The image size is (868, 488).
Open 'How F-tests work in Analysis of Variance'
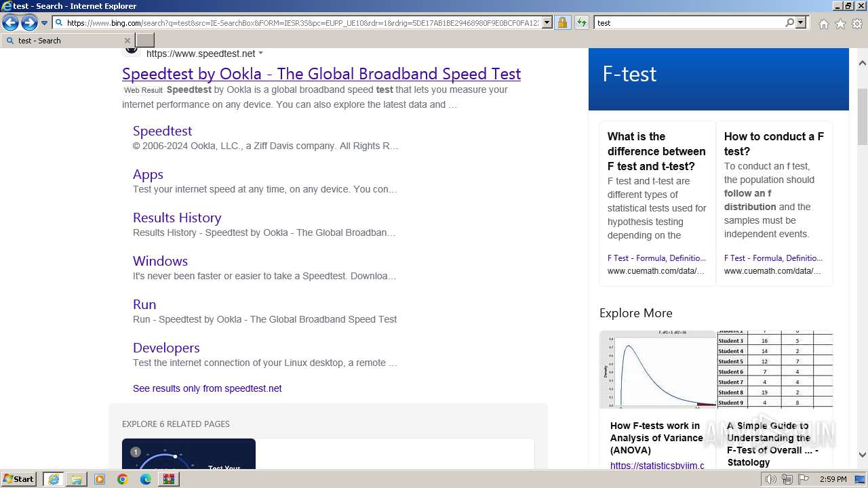(x=656, y=438)
